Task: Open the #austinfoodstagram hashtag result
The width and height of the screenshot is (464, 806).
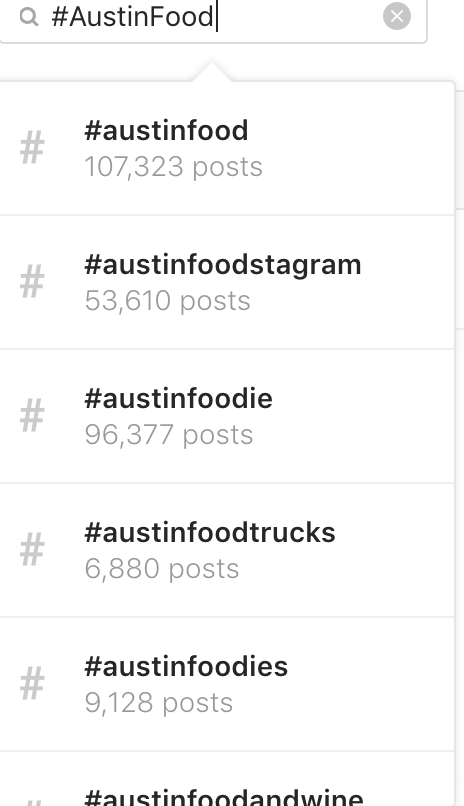Action: (x=227, y=282)
